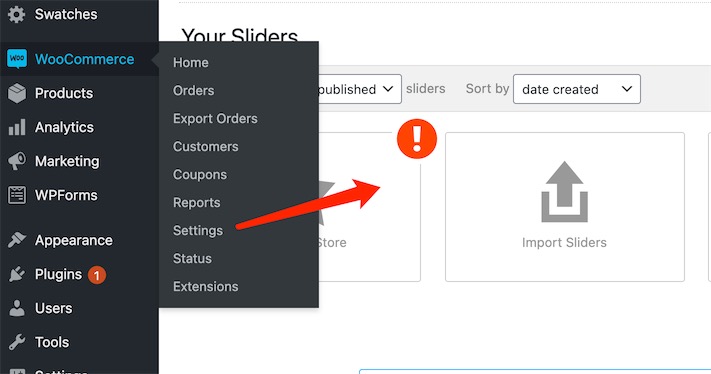Image resolution: width=711 pixels, height=374 pixels.
Task: Click the Users person icon
Action: coord(17,308)
